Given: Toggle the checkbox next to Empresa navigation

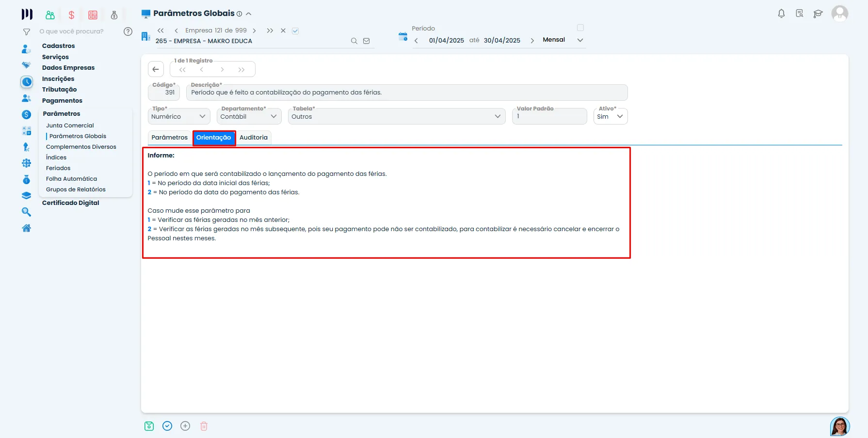Looking at the screenshot, I should (x=295, y=31).
